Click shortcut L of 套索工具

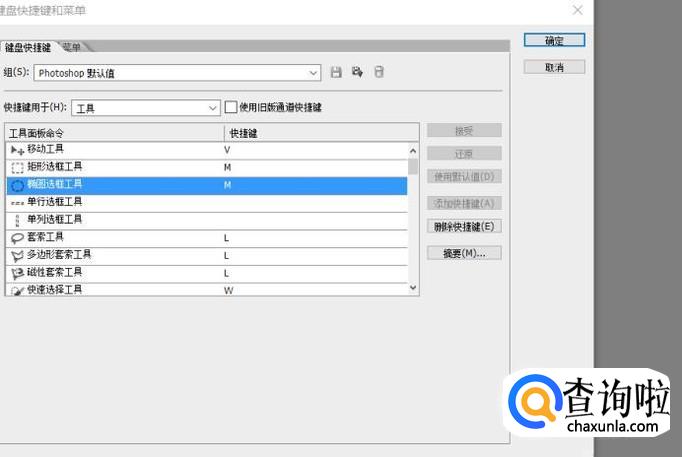[x=226, y=238]
